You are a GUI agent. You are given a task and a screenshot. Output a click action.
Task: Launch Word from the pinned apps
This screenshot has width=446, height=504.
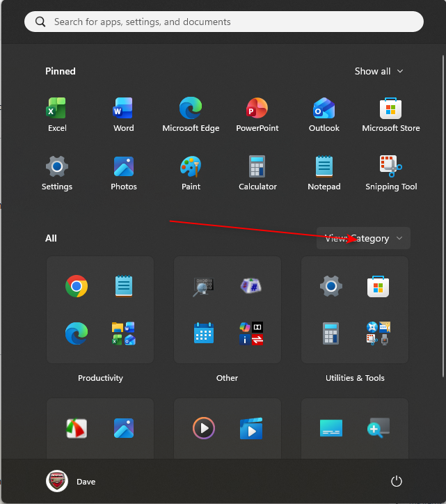pos(124,115)
